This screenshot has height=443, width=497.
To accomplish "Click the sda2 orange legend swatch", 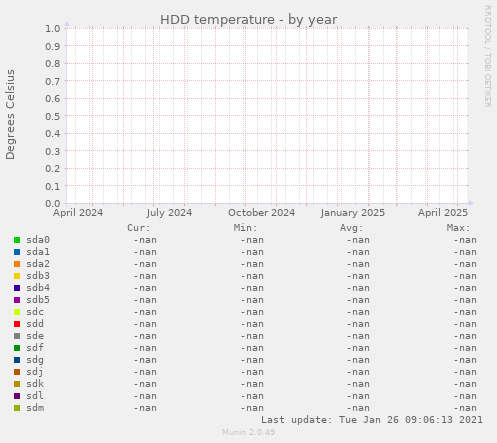I will tap(17, 264).
